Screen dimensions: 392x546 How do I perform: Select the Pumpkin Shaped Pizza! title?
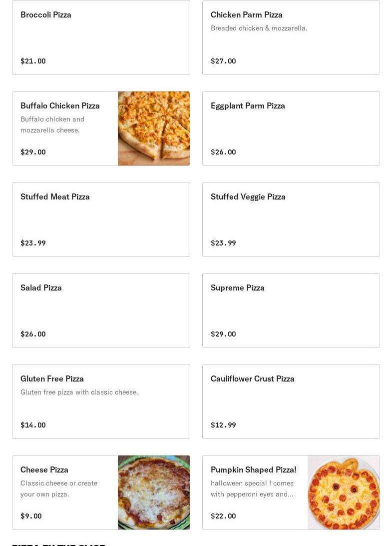click(253, 469)
